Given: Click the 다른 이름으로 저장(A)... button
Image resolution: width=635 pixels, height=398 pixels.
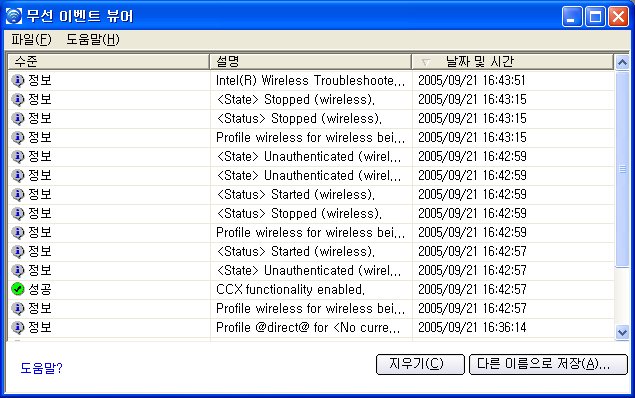Looking at the screenshot, I should tap(548, 364).
